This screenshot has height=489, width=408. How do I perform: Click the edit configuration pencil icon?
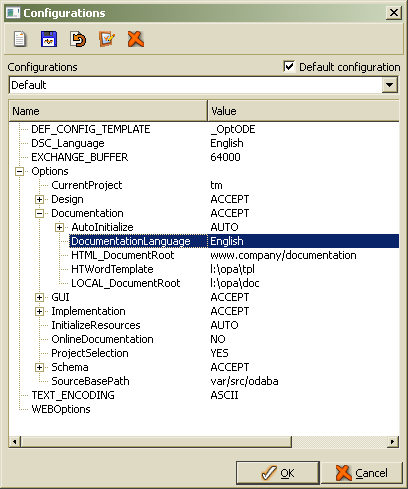pos(107,39)
